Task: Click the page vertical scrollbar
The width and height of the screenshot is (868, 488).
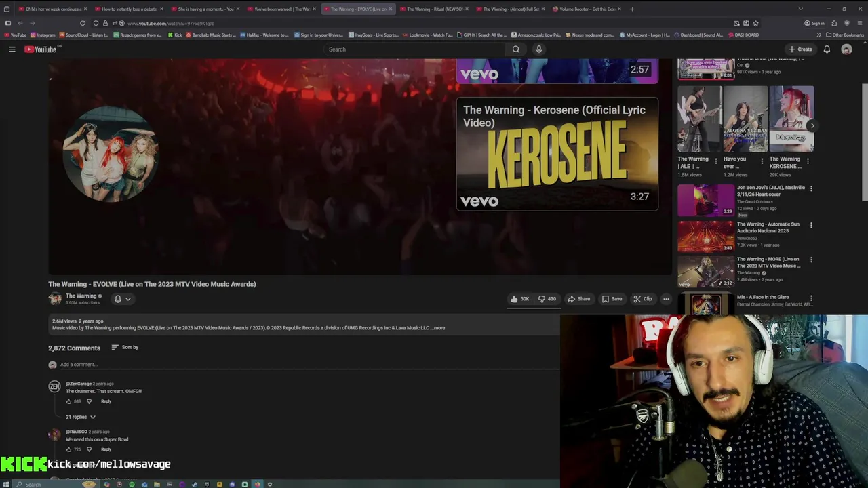Action: click(x=865, y=142)
